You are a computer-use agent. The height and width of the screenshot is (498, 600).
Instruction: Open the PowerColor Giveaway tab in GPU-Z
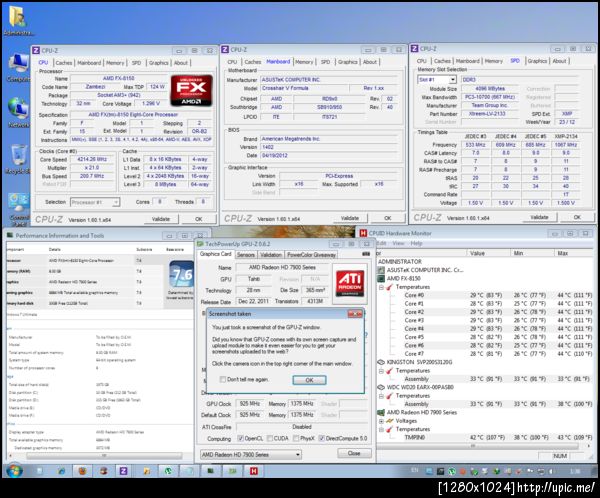311,255
